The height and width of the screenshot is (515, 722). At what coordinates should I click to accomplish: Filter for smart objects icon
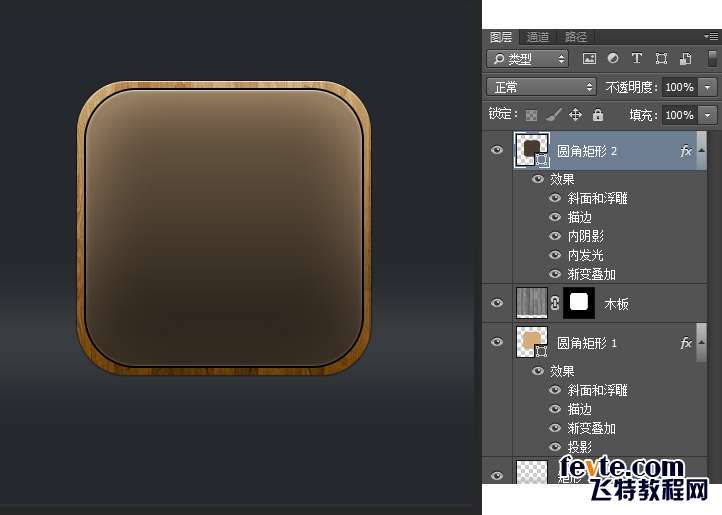(686, 59)
